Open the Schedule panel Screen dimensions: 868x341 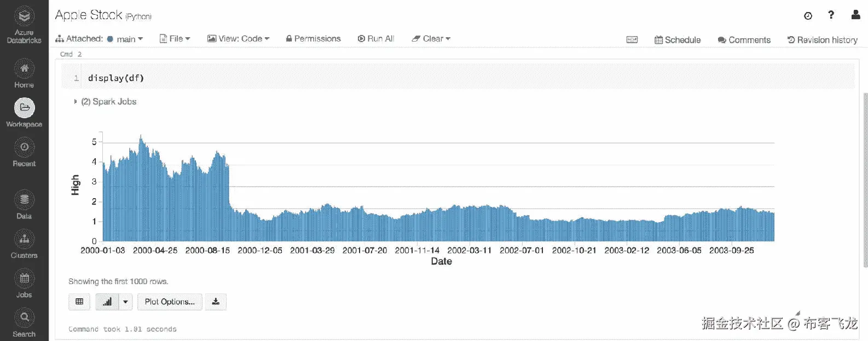coord(678,40)
